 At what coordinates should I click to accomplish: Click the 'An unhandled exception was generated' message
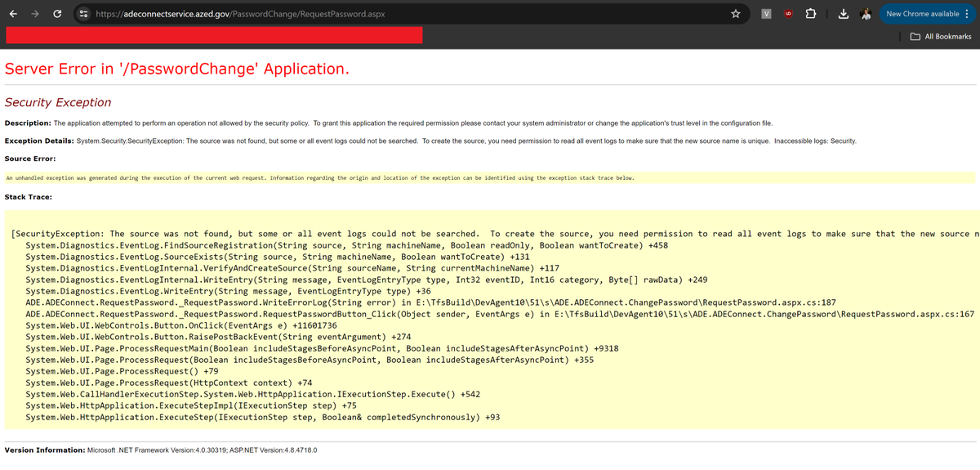click(320, 177)
